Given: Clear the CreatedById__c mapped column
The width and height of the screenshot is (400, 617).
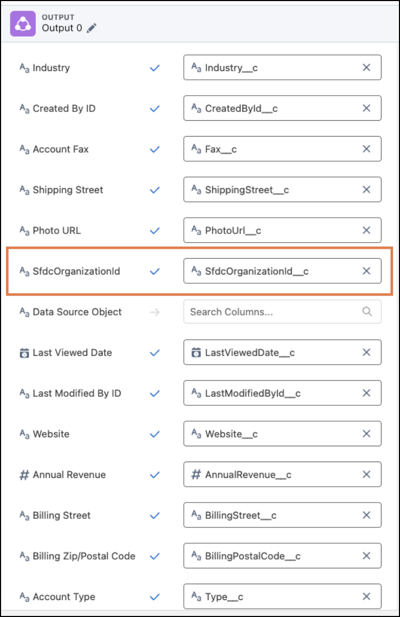Looking at the screenshot, I should [366, 108].
